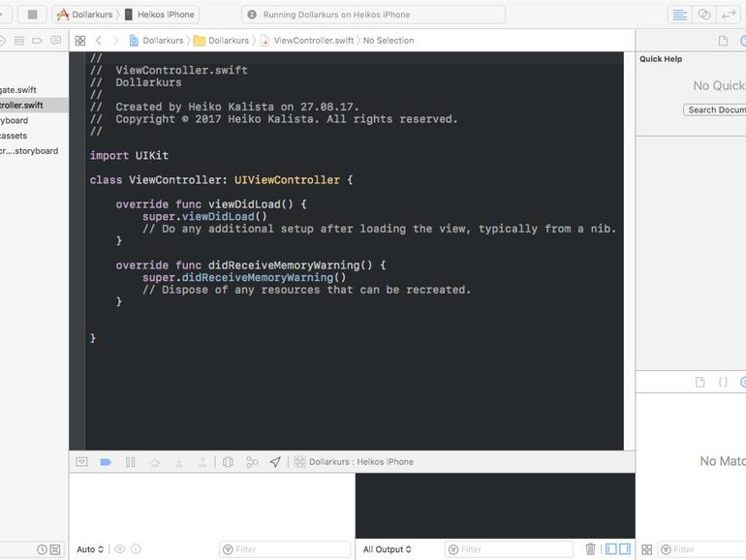This screenshot has width=746, height=560.
Task: Show the File inspector
Action: tap(723, 41)
